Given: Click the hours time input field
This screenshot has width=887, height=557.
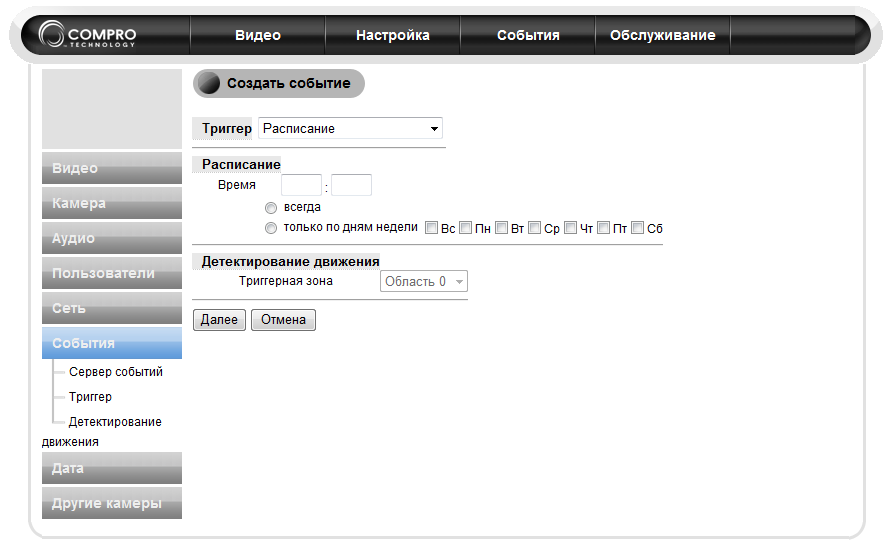Looking at the screenshot, I should (x=301, y=185).
